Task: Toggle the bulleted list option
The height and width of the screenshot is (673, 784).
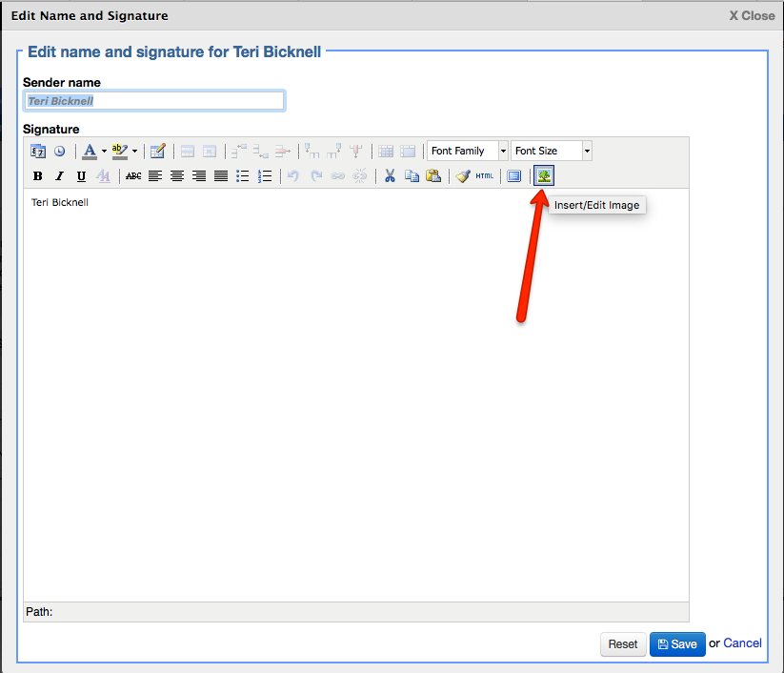Action: (x=243, y=175)
